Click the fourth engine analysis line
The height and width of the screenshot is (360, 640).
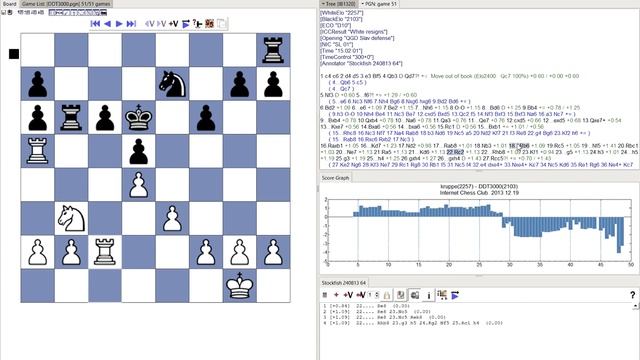tap(413, 323)
